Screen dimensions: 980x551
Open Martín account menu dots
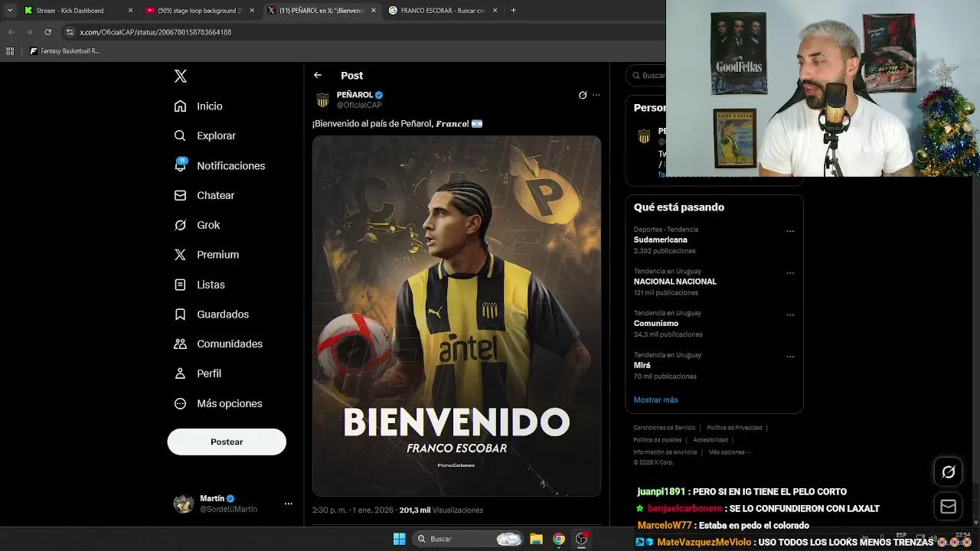pyautogui.click(x=289, y=504)
